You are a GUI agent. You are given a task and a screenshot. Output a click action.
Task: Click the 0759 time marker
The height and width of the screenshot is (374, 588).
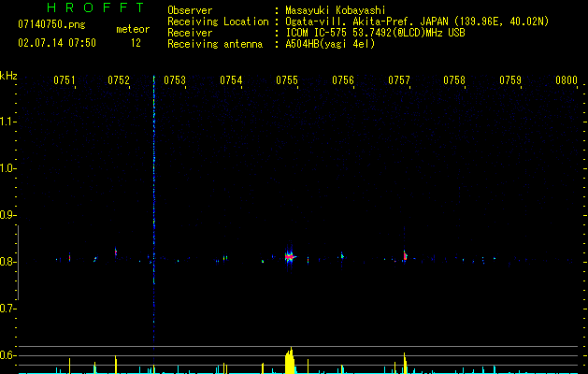510,79
